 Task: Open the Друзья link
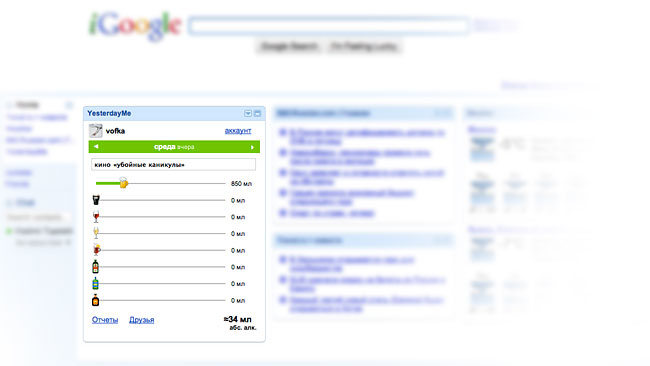pyautogui.click(x=141, y=320)
